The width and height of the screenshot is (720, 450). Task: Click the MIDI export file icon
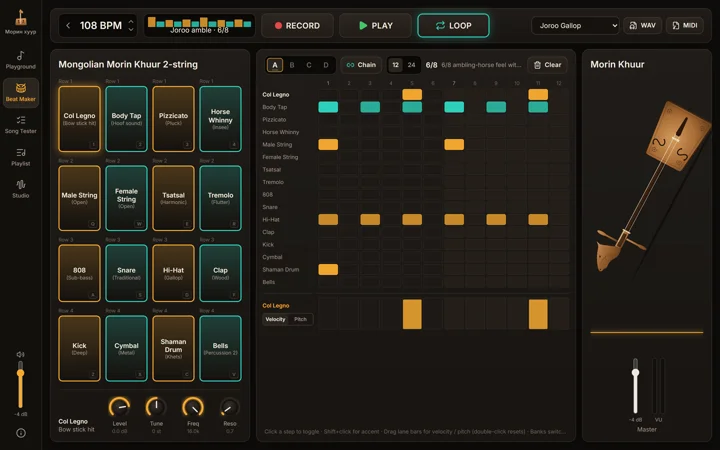point(675,26)
